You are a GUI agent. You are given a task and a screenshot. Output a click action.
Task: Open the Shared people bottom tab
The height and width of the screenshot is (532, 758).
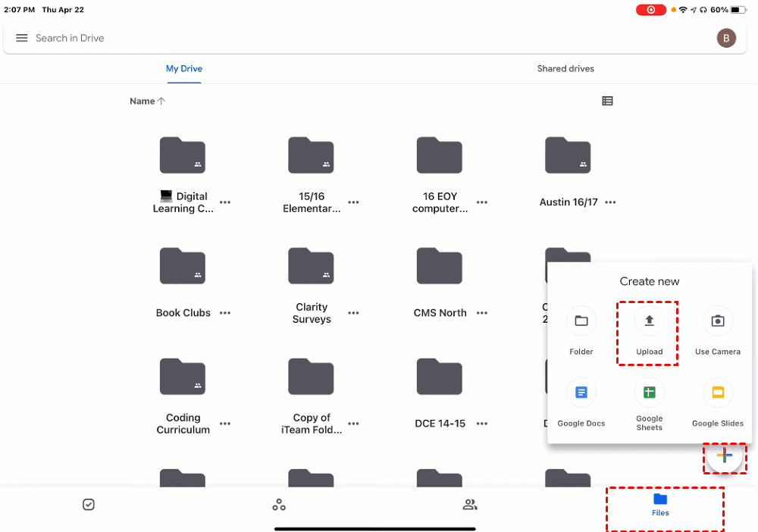(x=470, y=505)
